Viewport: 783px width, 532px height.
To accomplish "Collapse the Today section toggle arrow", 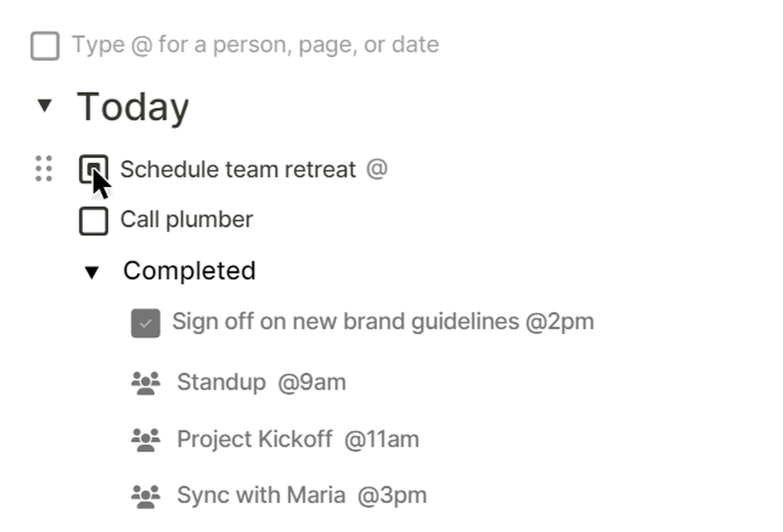I will [45, 106].
